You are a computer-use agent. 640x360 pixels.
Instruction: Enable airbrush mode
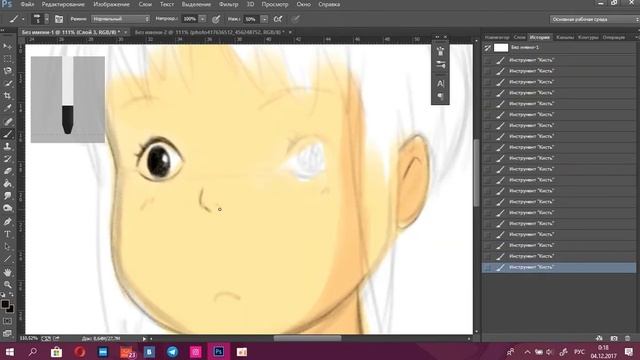click(278, 19)
